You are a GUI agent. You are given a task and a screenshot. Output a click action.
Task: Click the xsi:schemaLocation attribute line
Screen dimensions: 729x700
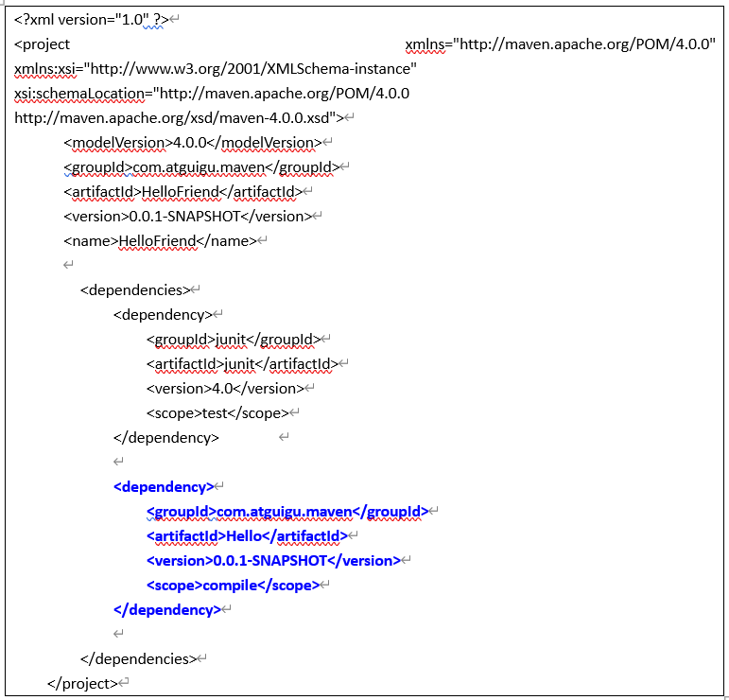pyautogui.click(x=212, y=94)
